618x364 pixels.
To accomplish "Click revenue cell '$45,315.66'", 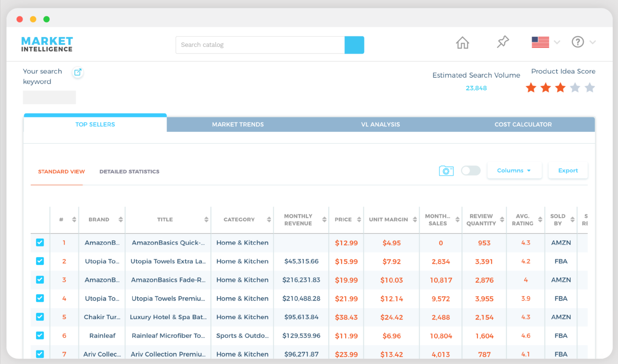I will point(301,261).
